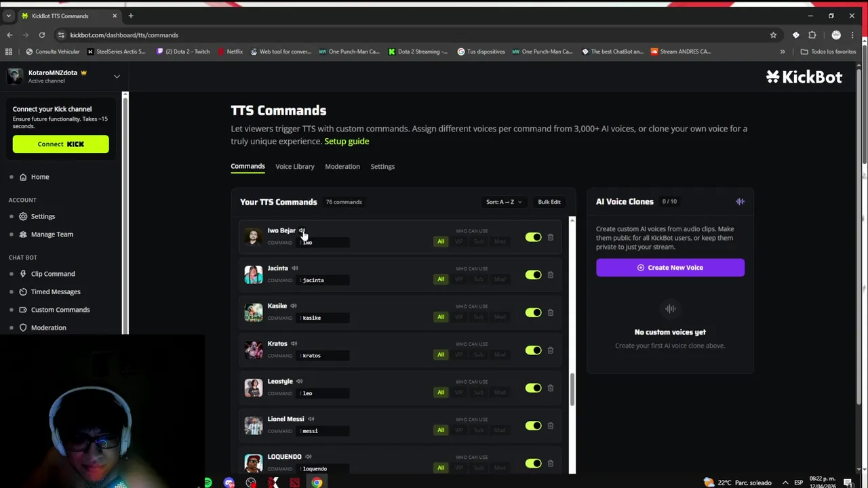Open Manage Team in sidebar
868x488 pixels.
point(52,235)
